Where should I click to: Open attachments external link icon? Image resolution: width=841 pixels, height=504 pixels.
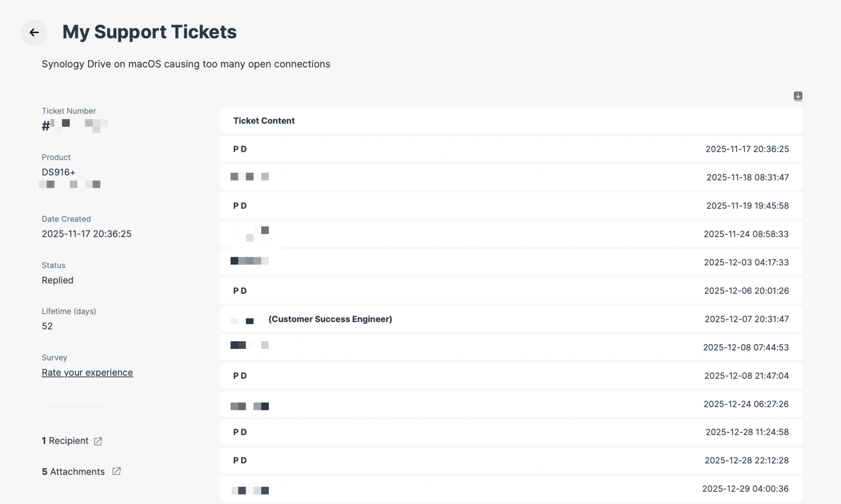point(116,471)
